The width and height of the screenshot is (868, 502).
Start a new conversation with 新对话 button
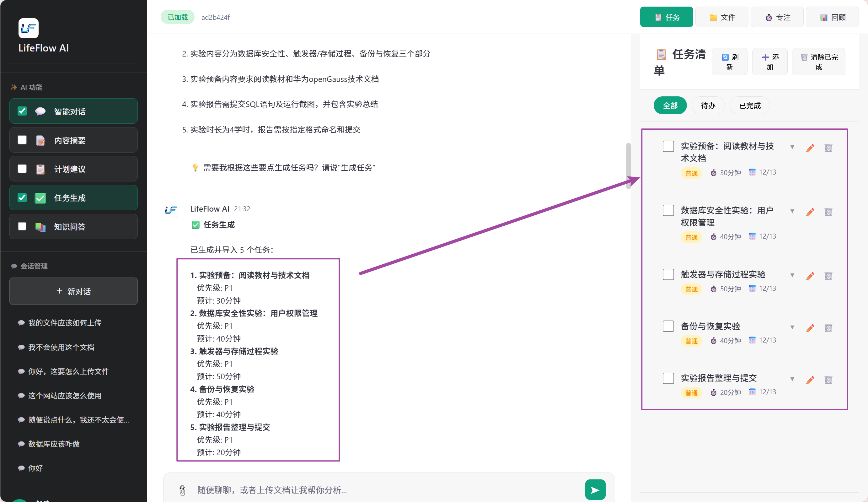click(73, 291)
